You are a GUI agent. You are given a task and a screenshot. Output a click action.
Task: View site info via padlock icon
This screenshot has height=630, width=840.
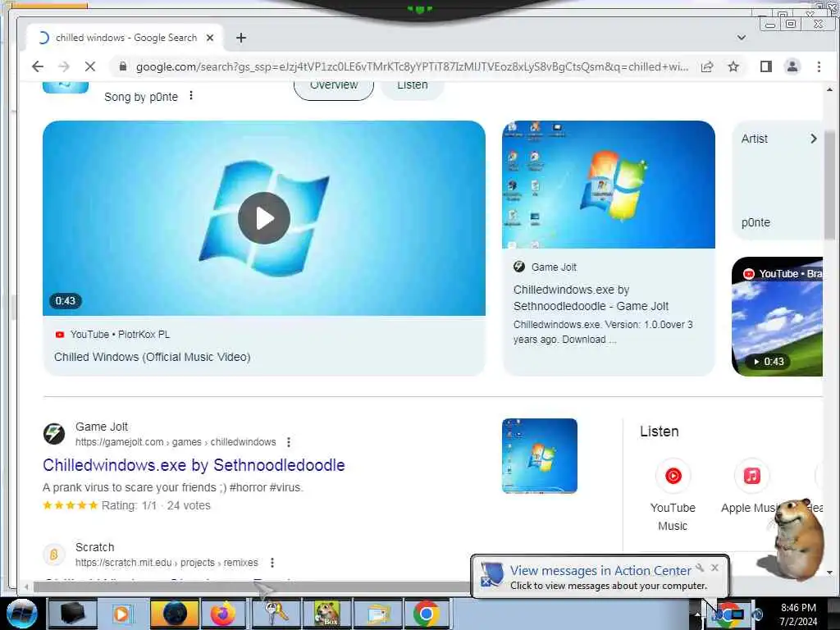pyautogui.click(x=123, y=66)
